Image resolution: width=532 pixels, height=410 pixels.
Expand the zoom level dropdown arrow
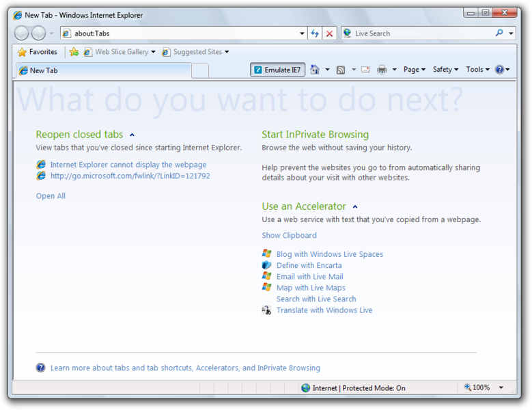(x=501, y=387)
